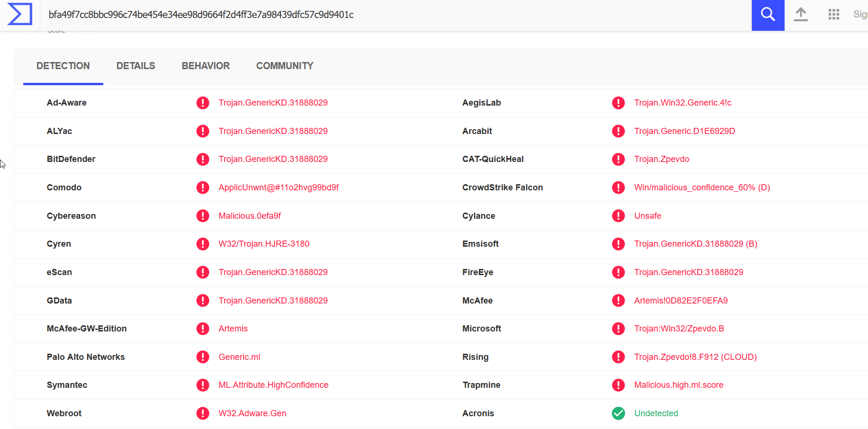Select the Malicious.high.ml.score result
868x429 pixels.
coord(679,385)
